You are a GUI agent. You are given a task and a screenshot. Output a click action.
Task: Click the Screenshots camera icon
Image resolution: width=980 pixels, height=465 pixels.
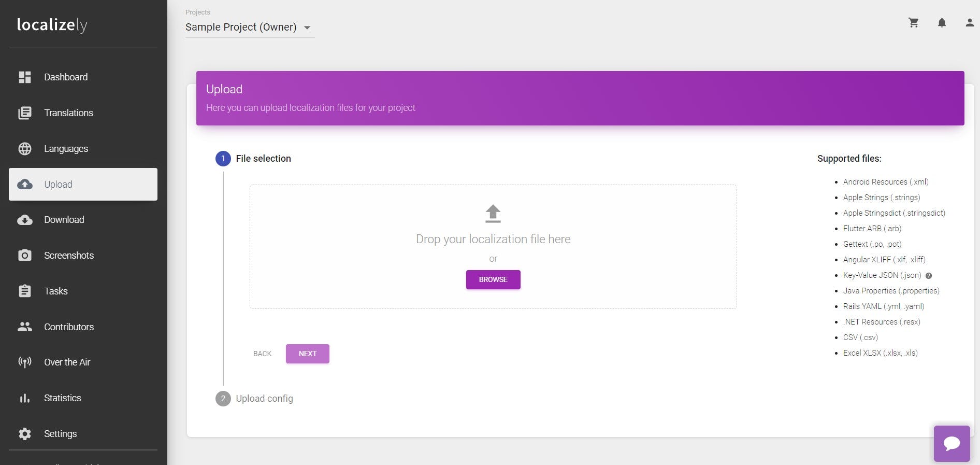[x=25, y=256]
